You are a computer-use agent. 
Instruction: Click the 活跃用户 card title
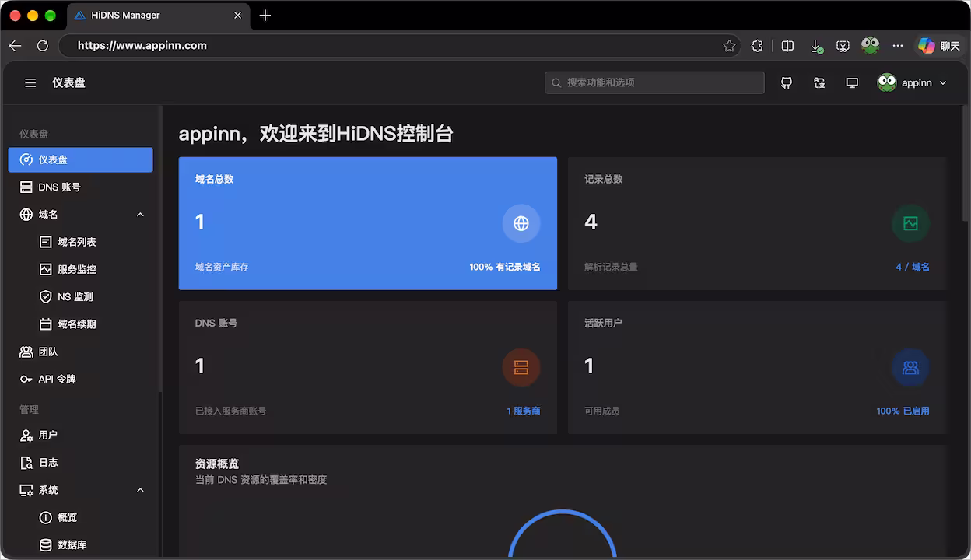coord(604,323)
